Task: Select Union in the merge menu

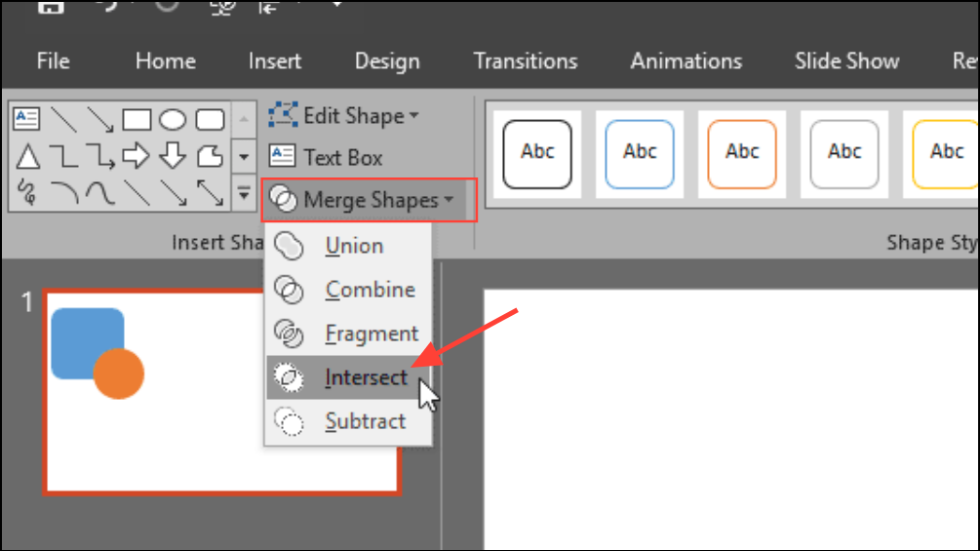Action: [354, 246]
